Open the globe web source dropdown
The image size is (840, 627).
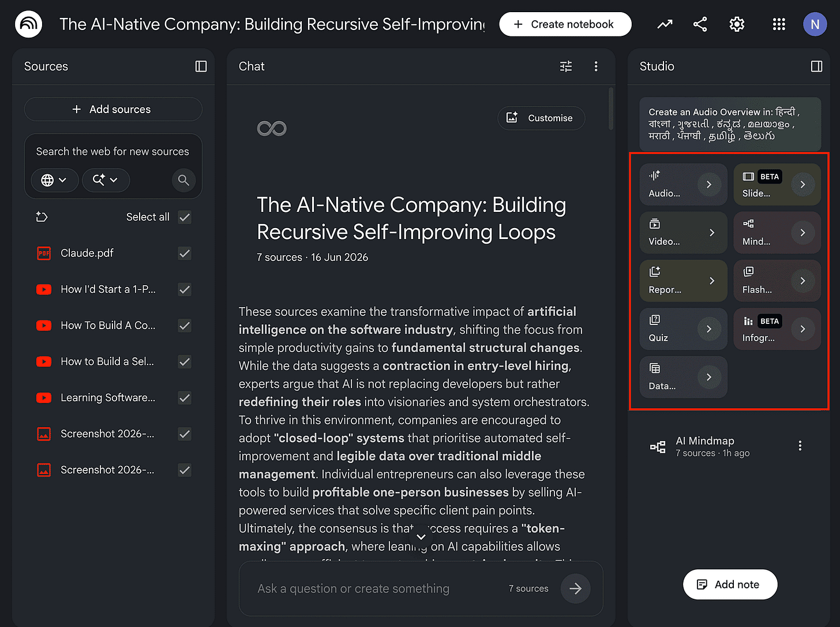54,180
